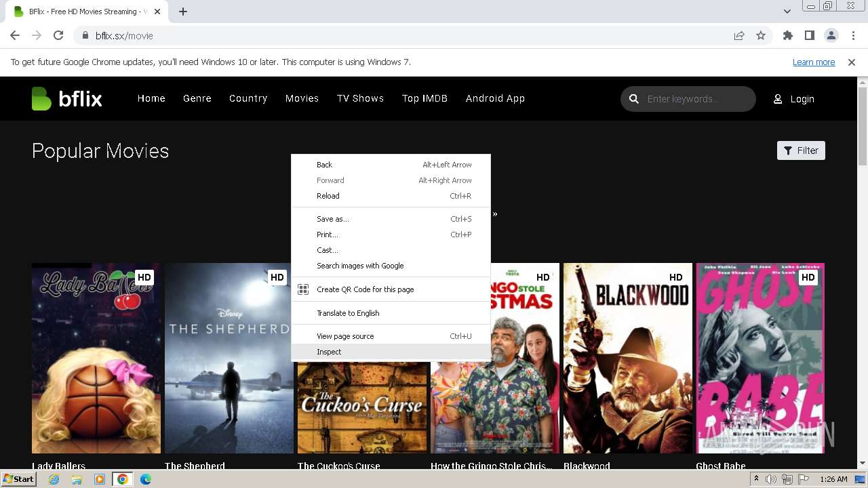Image resolution: width=868 pixels, height=488 pixels.
Task: Open Android App link
Action: pos(495,99)
